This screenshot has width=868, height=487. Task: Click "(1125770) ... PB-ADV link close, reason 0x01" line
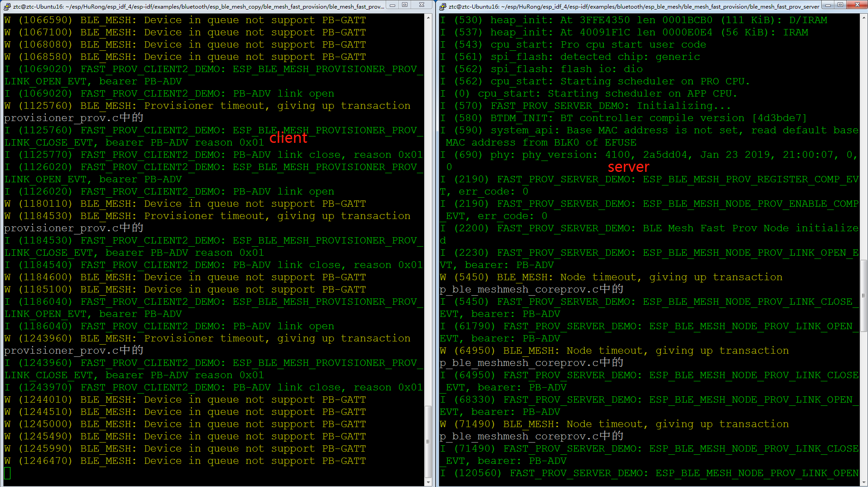[x=214, y=155]
